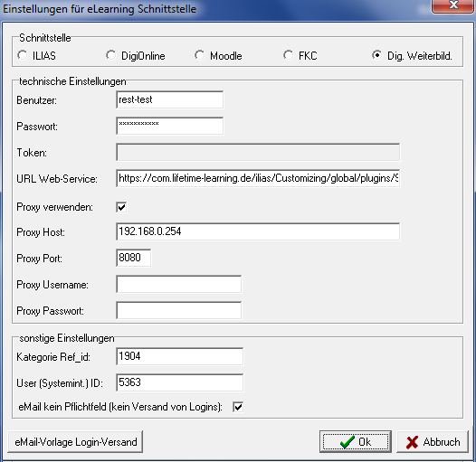Screen dimensions: 476x462
Task: Click the 'sonstige Einstellungen' group title
Action: (x=67, y=338)
